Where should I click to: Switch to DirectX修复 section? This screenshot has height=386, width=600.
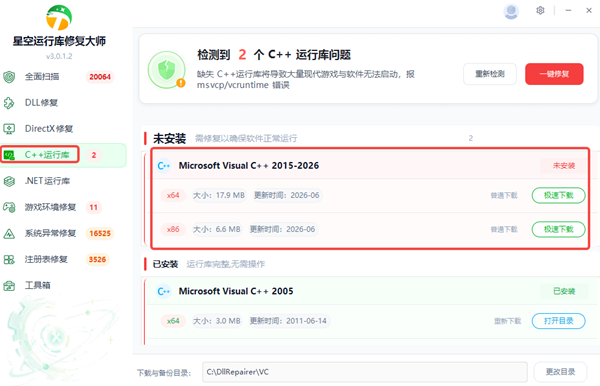tap(49, 129)
